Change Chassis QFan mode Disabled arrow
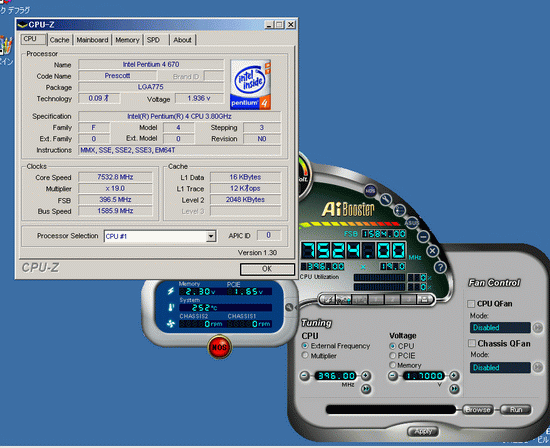 [x=537, y=367]
